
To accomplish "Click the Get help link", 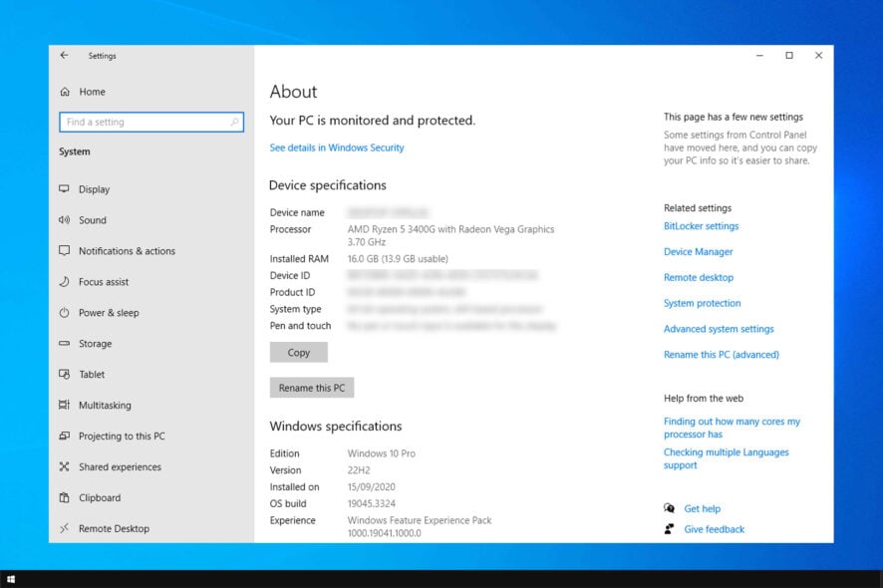I will tap(703, 508).
